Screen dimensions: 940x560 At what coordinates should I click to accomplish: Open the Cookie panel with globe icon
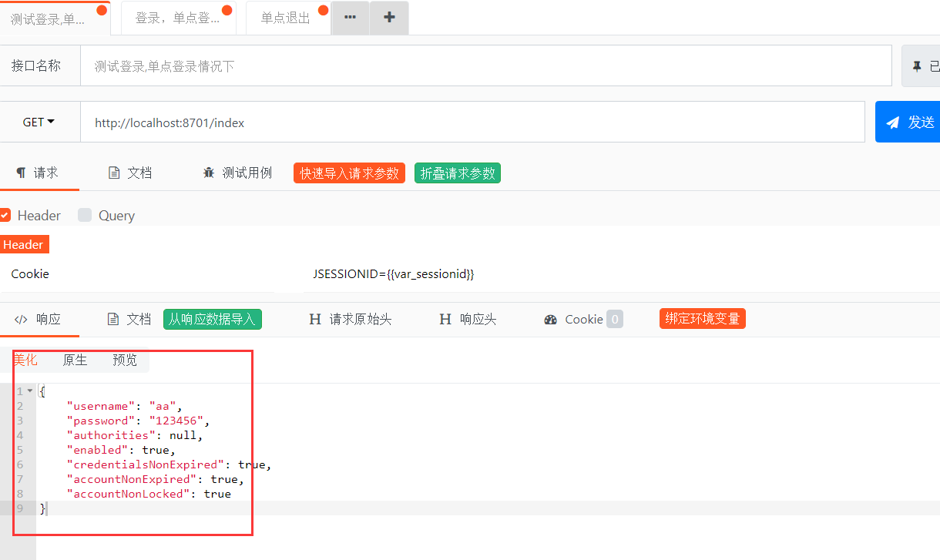[550, 318]
